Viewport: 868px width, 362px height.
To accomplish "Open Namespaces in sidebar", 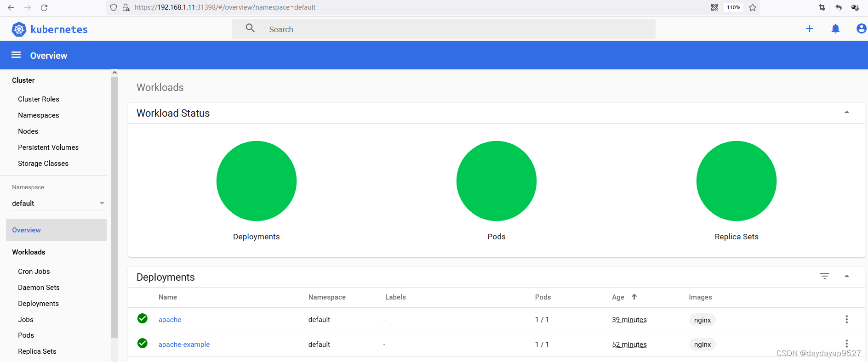I will point(39,115).
